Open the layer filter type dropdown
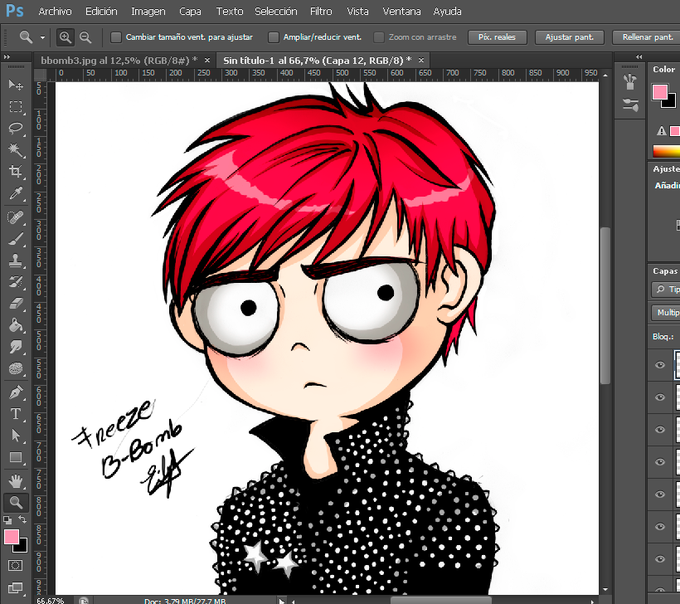This screenshot has height=604, width=680. point(666,289)
